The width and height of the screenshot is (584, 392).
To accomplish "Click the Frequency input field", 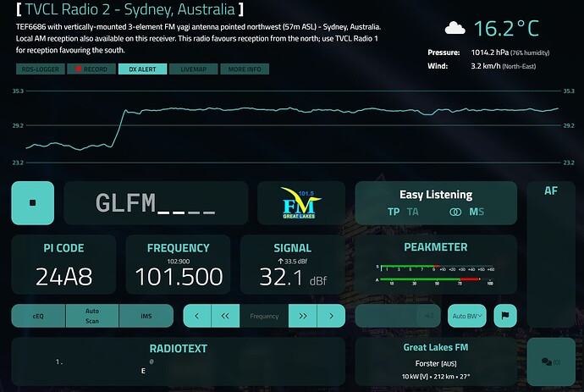I will click(x=264, y=316).
